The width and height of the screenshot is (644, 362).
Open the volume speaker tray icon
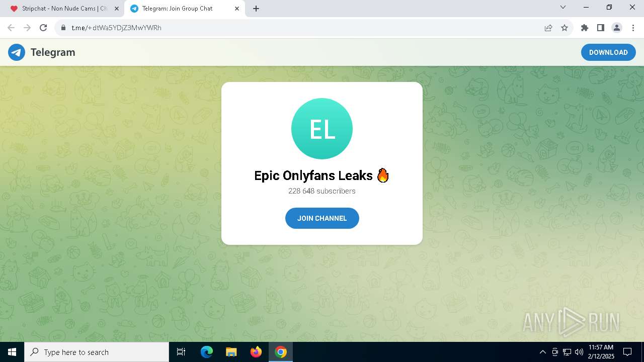[579, 352]
